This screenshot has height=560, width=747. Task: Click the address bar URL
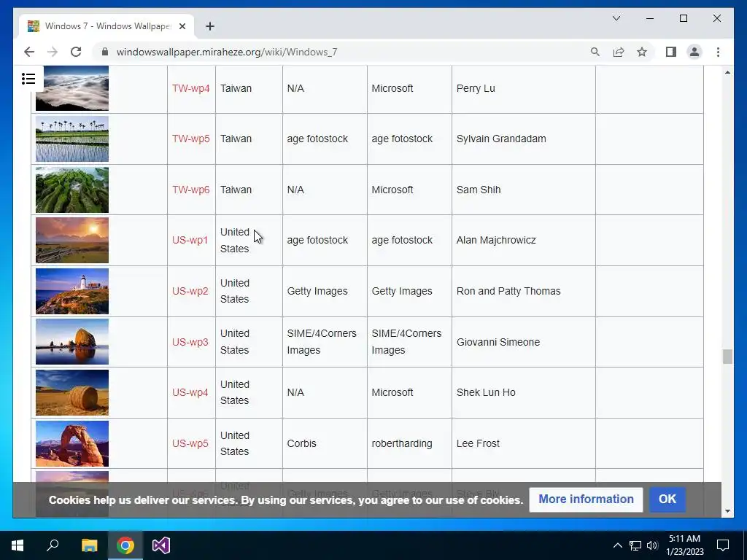pyautogui.click(x=227, y=52)
